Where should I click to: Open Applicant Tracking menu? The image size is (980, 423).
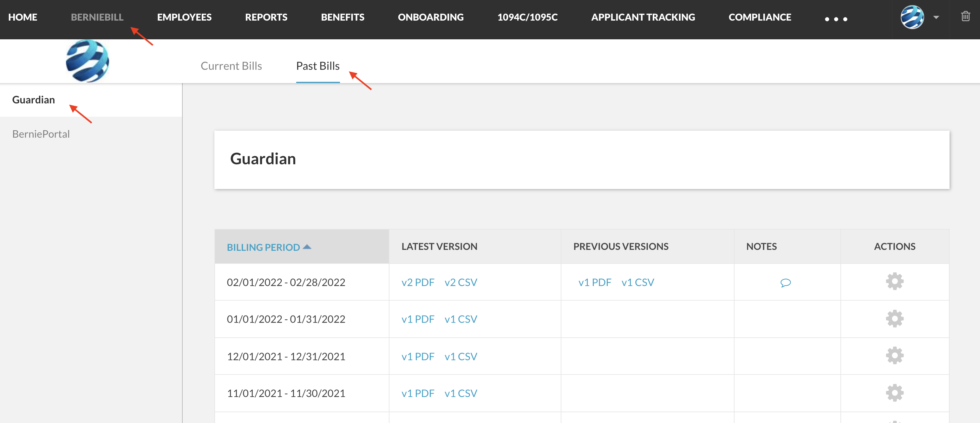643,17
